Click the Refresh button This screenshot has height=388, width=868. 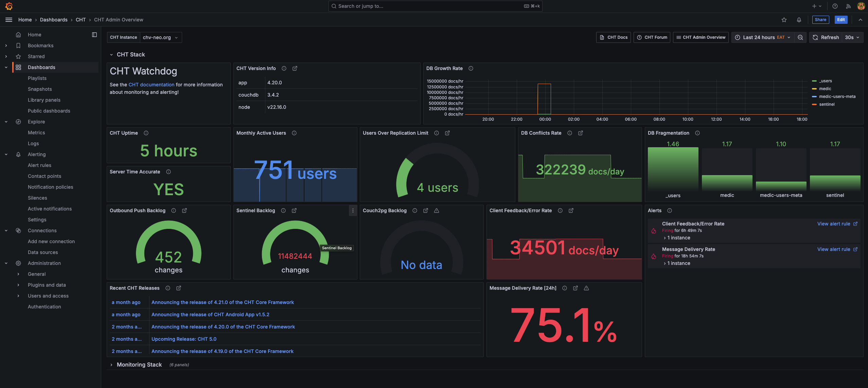pos(826,37)
